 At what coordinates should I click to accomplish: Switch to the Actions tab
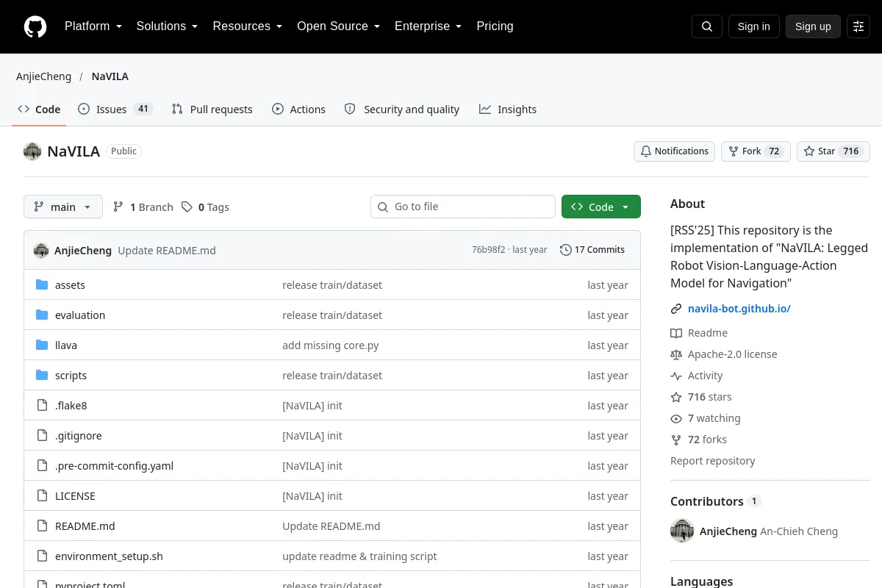[x=298, y=110]
